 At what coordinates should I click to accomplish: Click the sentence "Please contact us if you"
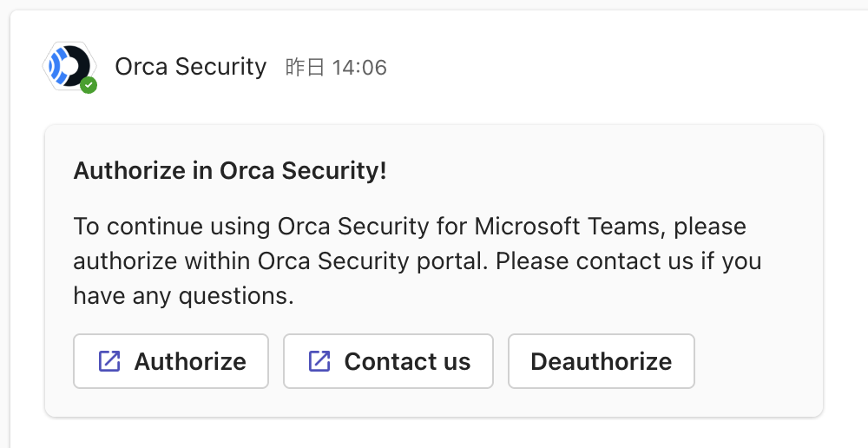tap(628, 261)
